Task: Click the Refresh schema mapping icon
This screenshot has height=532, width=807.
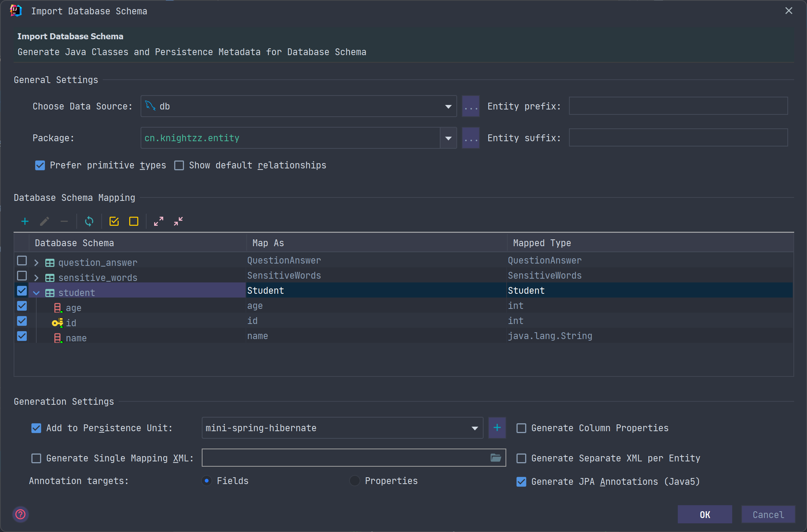Action: (x=89, y=221)
